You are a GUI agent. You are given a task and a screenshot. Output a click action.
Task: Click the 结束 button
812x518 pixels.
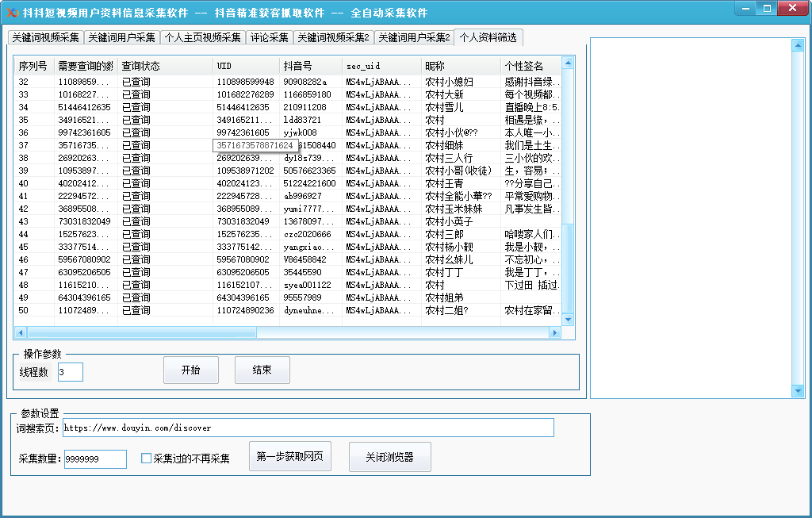pos(262,370)
